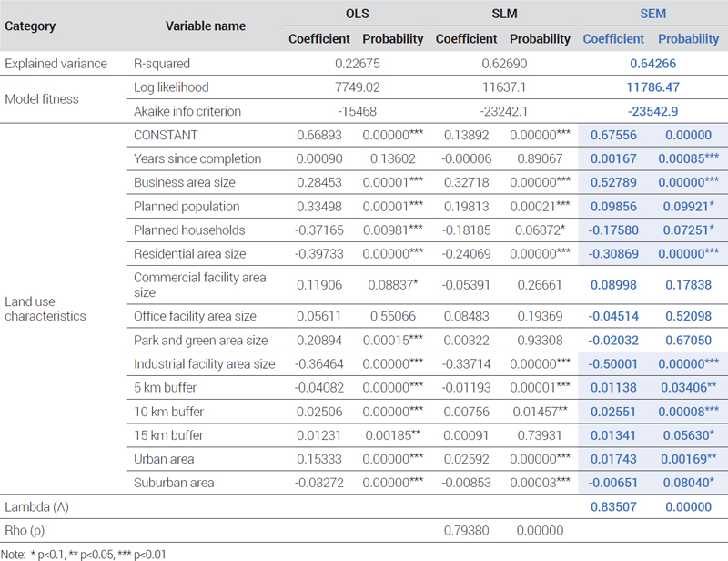
Task: Click the 10 km buffer label
Action: pyautogui.click(x=168, y=412)
